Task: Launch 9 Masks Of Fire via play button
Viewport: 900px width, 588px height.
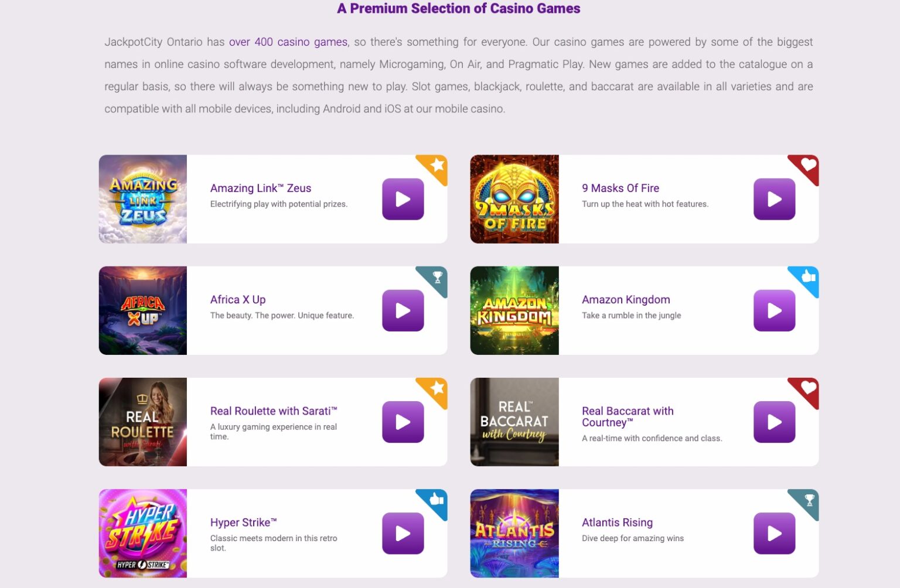Action: [774, 199]
